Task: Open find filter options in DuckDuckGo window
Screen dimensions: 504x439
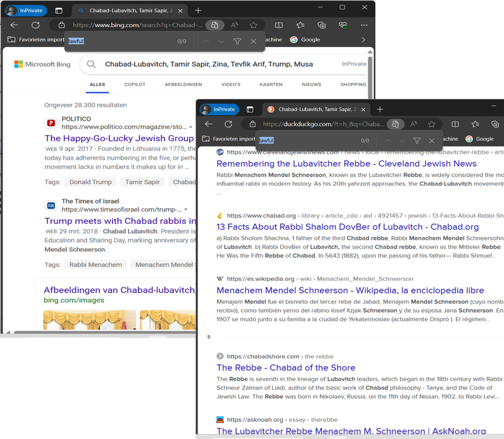Action: (417, 140)
